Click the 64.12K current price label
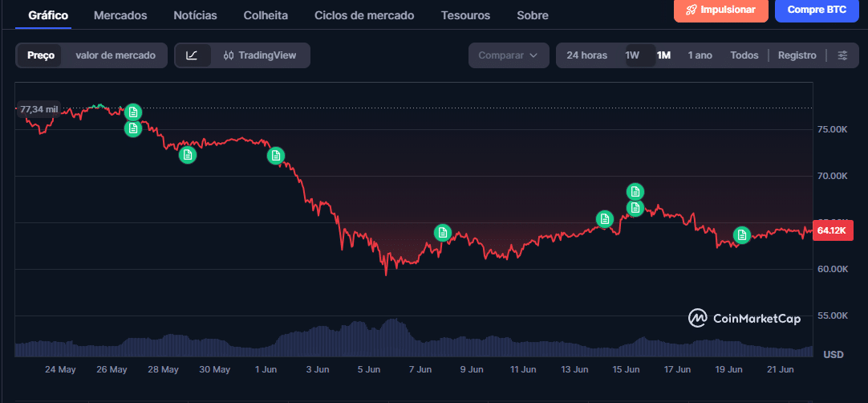 832,230
